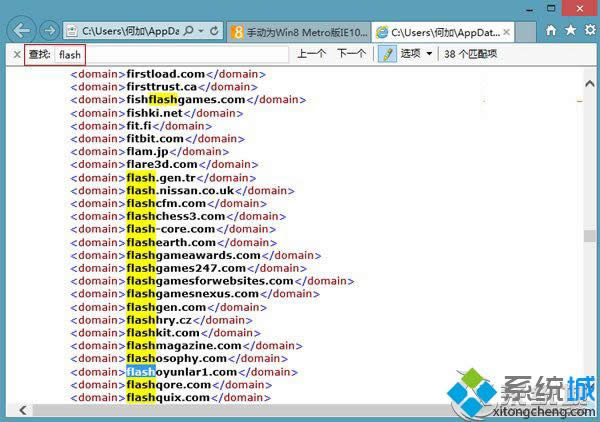Open Favorites star icon
The width and height of the screenshot is (600, 422).
point(571,30)
